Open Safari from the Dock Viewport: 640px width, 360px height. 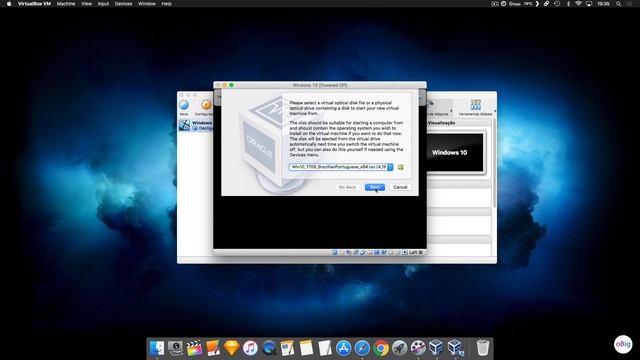tap(362, 348)
